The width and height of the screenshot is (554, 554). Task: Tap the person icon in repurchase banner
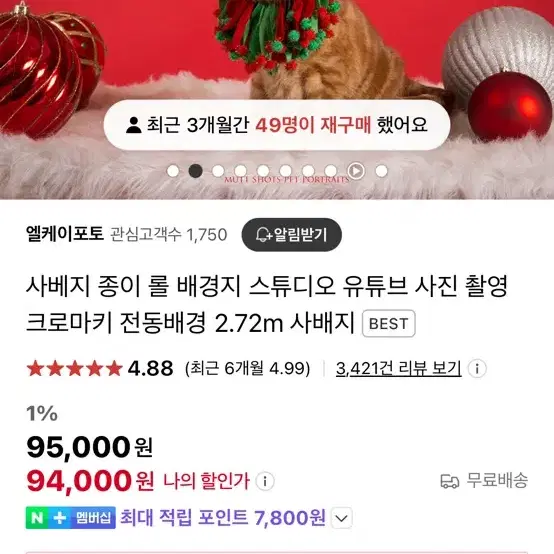[134, 125]
